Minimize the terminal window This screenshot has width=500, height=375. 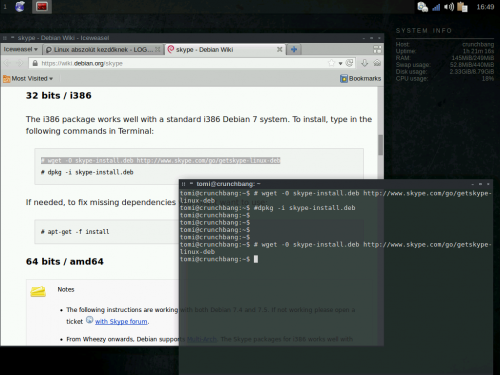pos(473,184)
